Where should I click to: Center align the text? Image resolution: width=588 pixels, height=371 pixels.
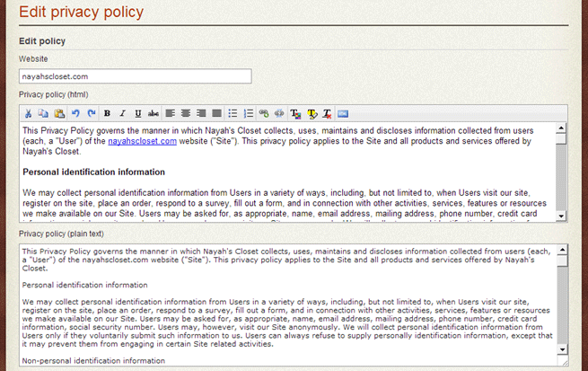click(186, 113)
